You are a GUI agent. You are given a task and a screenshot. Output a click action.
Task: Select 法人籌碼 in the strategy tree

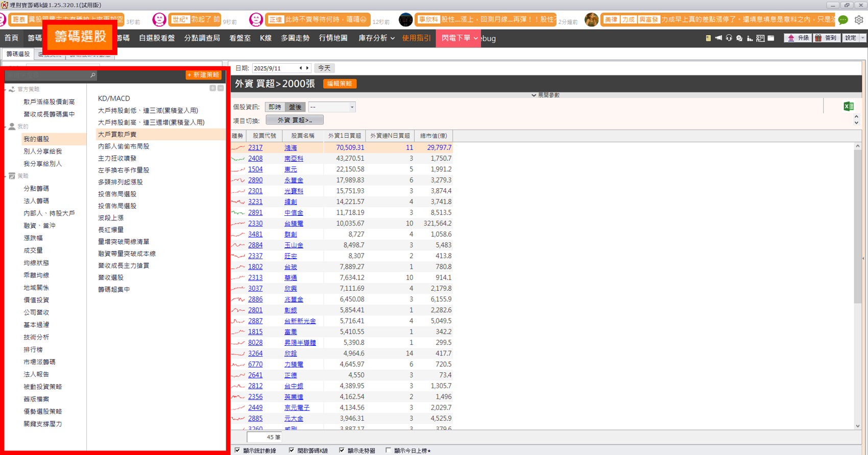pos(36,201)
